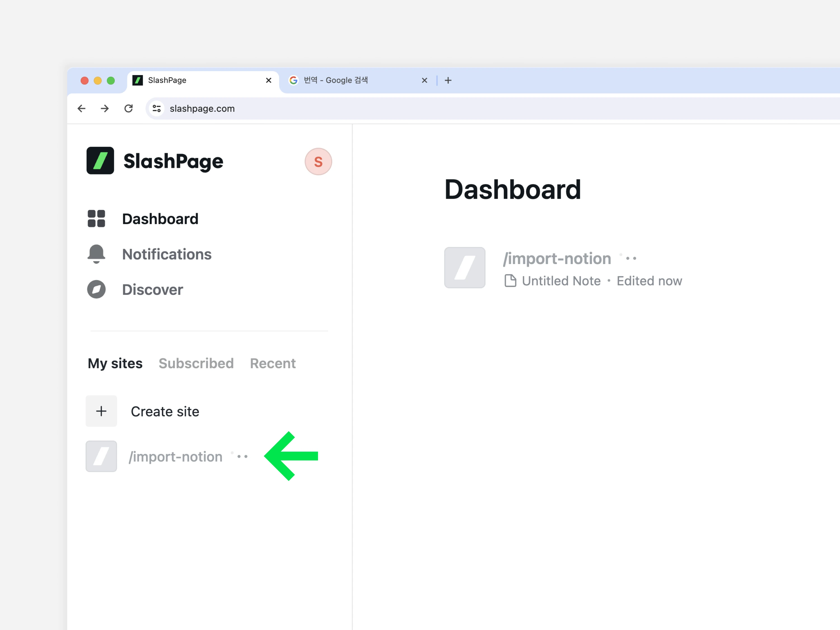840x630 pixels.
Task: Click the Create site label
Action: (165, 412)
